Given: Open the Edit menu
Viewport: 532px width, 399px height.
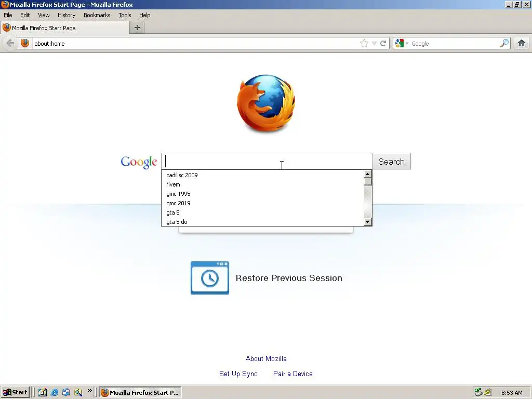Looking at the screenshot, I should pyautogui.click(x=25, y=15).
